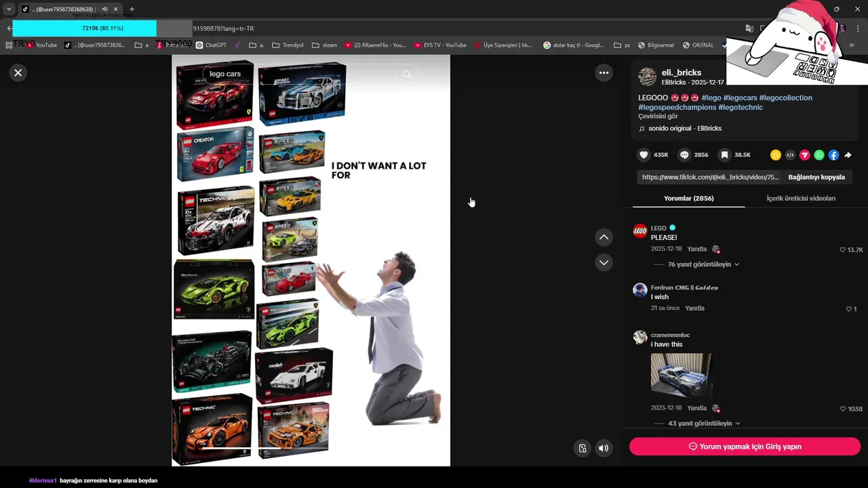
Task: Open sonido original - EliBricks sound
Action: coord(685,128)
